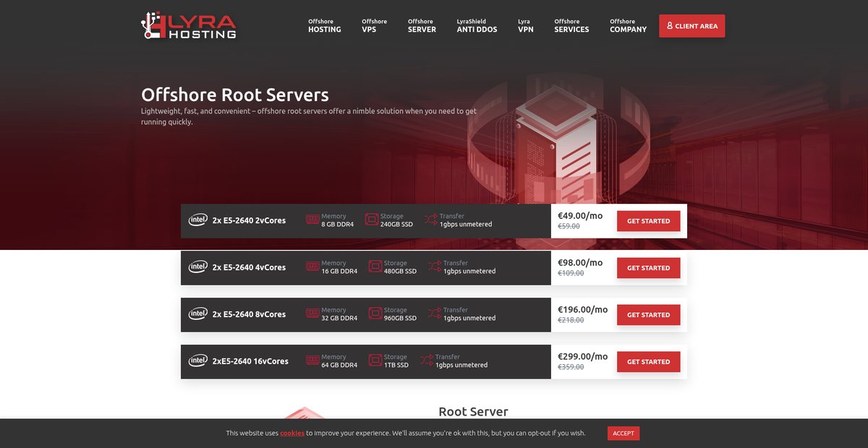Open the Offshore Company menu
Image resolution: width=868 pixels, height=448 pixels.
628,26
